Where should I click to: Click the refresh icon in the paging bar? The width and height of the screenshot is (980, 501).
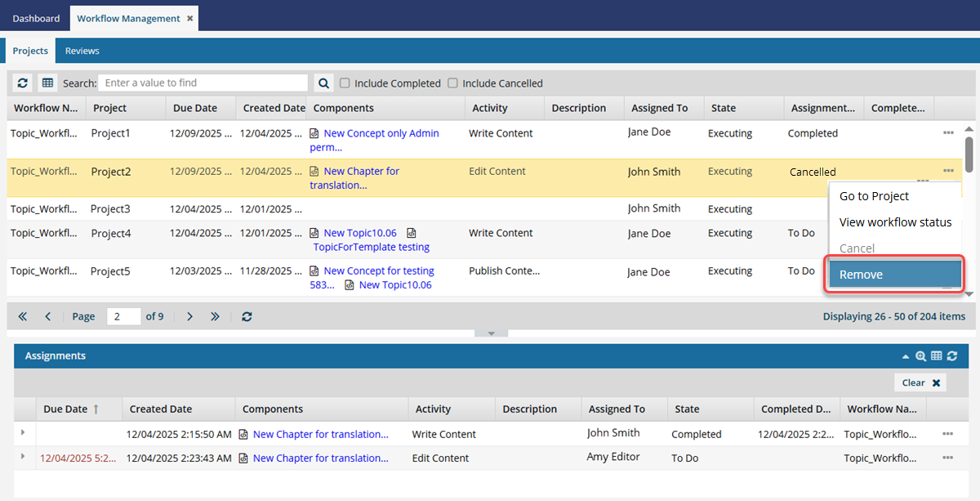(x=247, y=316)
